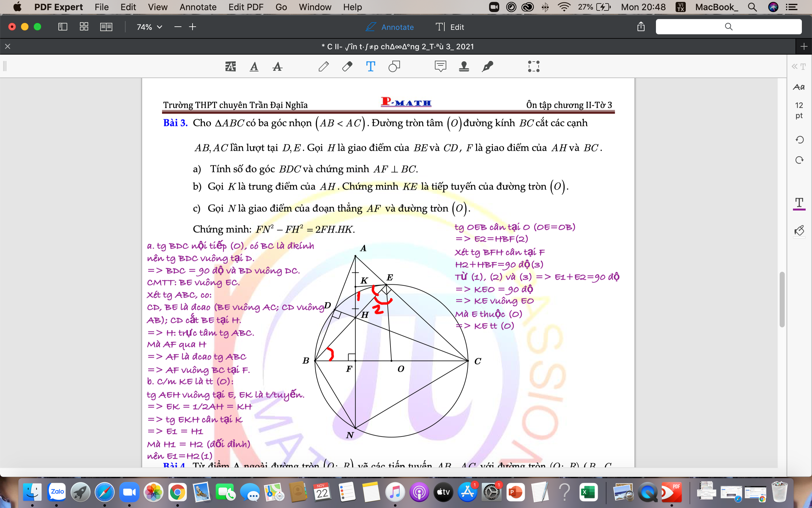812x508 pixels.
Task: Open Safari from the Dock
Action: point(105,492)
